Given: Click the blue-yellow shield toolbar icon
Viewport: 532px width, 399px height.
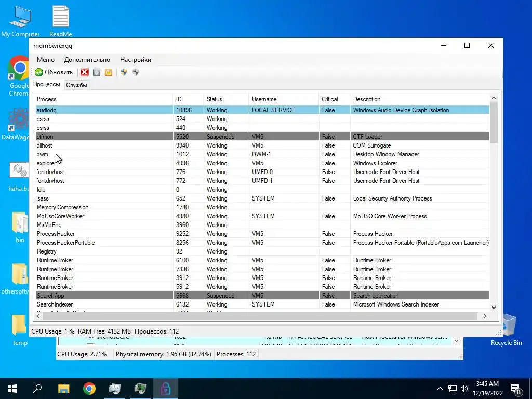Looking at the screenshot, I should [x=124, y=72].
